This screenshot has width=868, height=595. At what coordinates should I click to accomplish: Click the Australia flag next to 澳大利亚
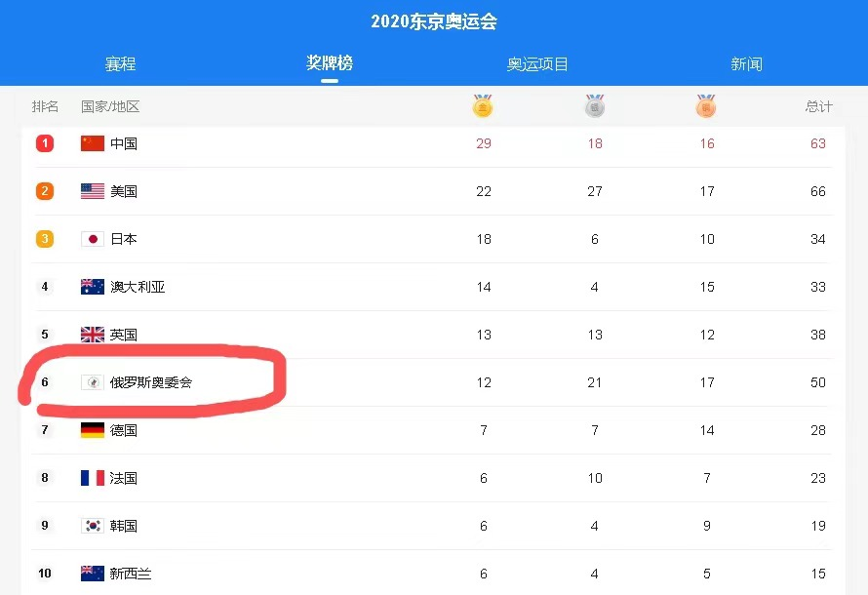[93, 287]
